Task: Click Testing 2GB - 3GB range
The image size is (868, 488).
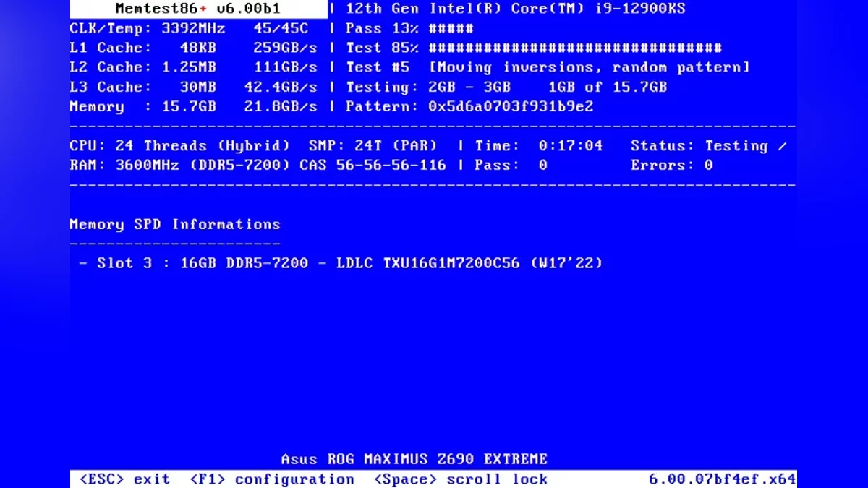Action: pyautogui.click(x=428, y=87)
